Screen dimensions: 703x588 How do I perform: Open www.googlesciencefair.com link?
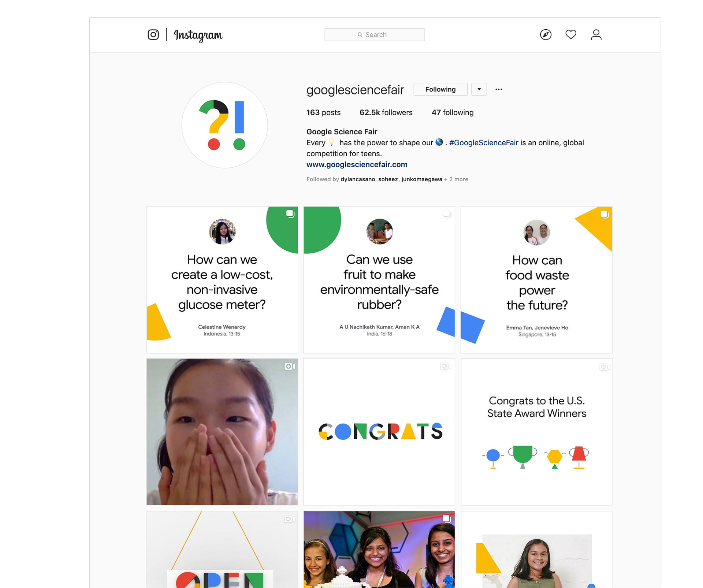coord(357,165)
